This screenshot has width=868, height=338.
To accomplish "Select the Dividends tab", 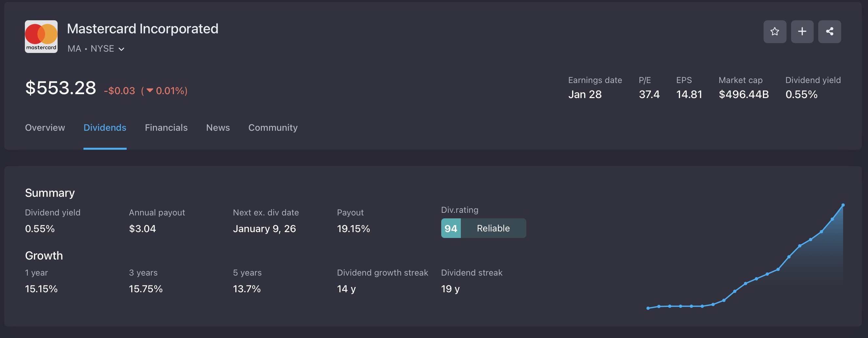I will (x=105, y=127).
